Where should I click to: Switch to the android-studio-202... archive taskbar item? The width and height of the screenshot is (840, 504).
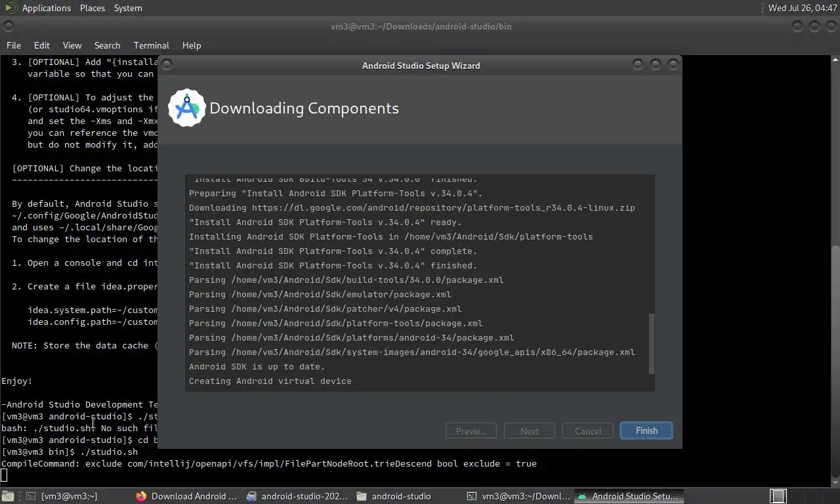coord(297,496)
